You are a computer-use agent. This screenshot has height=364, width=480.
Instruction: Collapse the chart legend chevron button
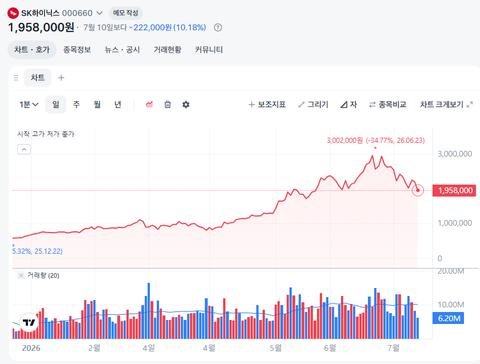point(24,149)
